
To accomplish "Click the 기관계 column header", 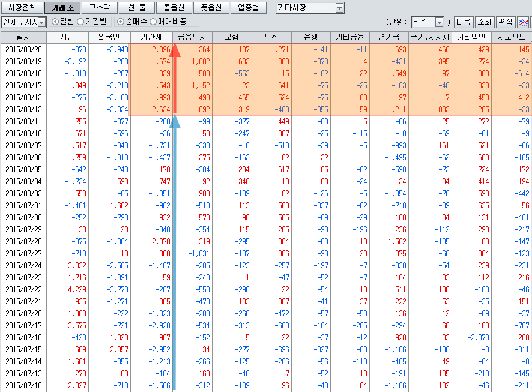I will (x=151, y=37).
